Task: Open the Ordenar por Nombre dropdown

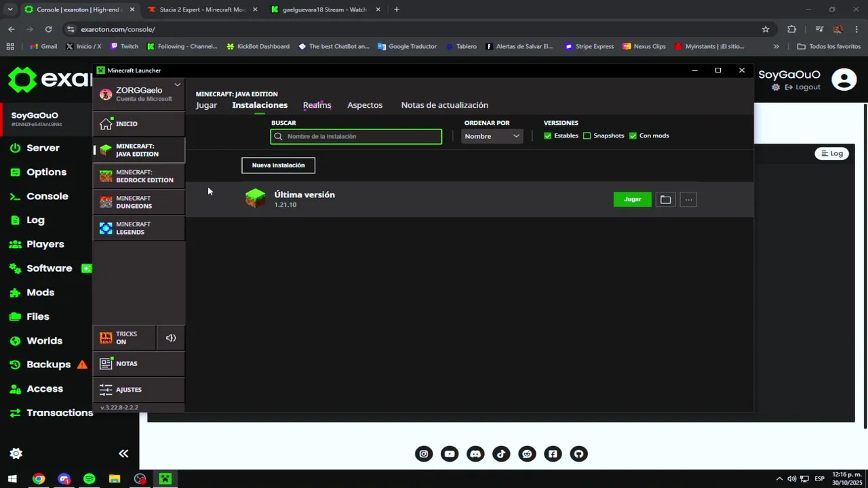Action: [x=492, y=136]
